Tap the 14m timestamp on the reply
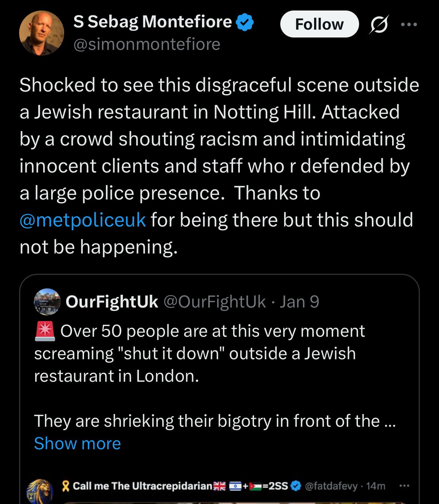This screenshot has height=504, width=439. tap(376, 486)
